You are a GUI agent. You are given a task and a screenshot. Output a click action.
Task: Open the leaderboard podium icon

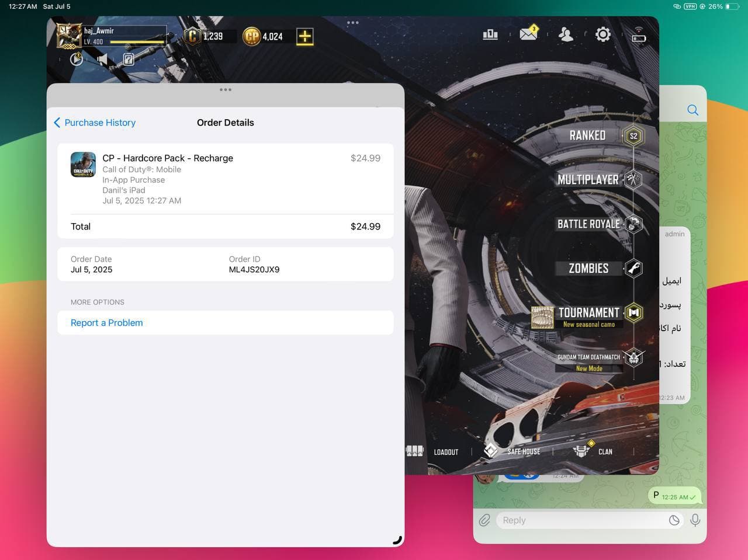490,34
